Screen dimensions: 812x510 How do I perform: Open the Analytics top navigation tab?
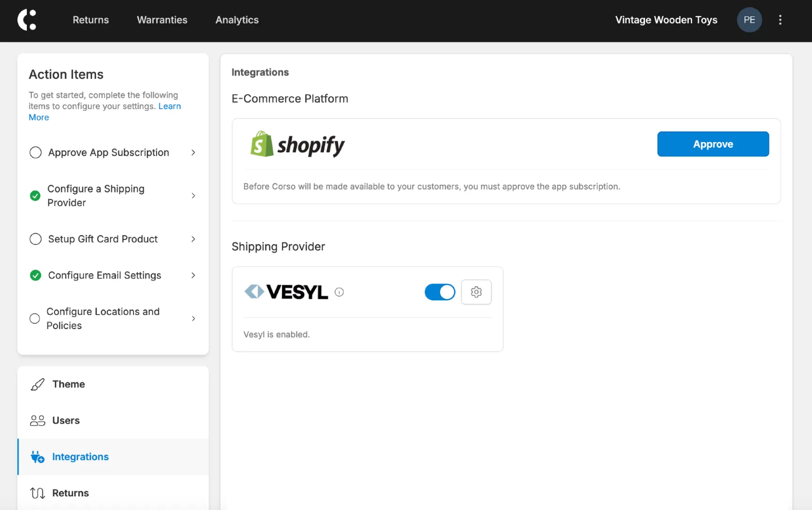tap(237, 20)
